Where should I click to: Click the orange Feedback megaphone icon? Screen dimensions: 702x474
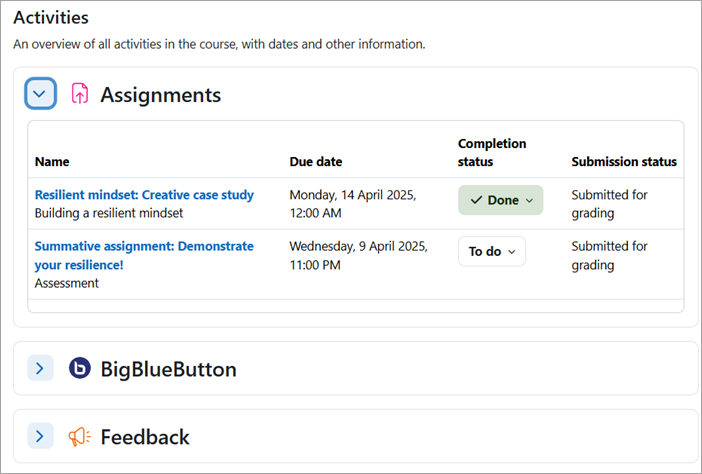80,437
